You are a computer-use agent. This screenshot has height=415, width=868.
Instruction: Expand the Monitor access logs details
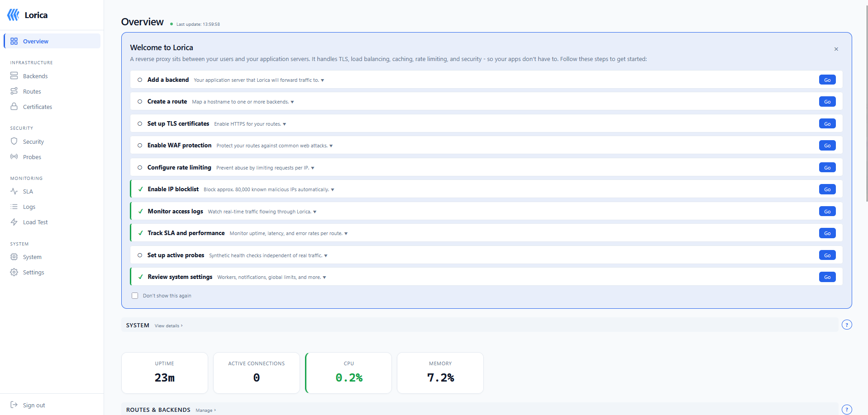(315, 212)
